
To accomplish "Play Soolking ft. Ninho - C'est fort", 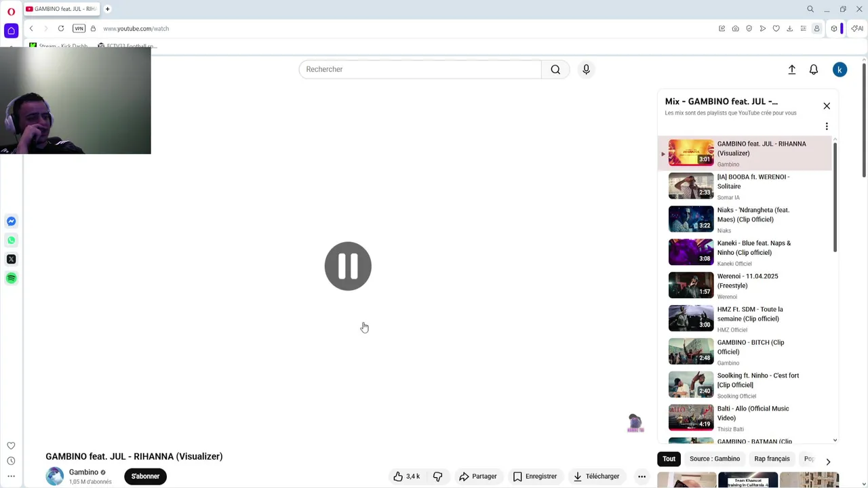I will click(744, 386).
